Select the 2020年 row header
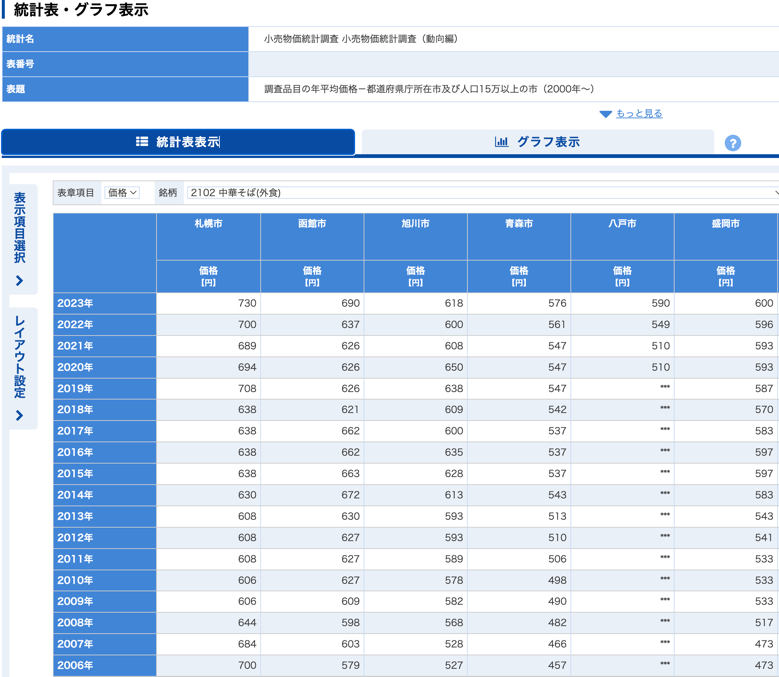Viewport: 779px width, 677px height. pyautogui.click(x=104, y=368)
